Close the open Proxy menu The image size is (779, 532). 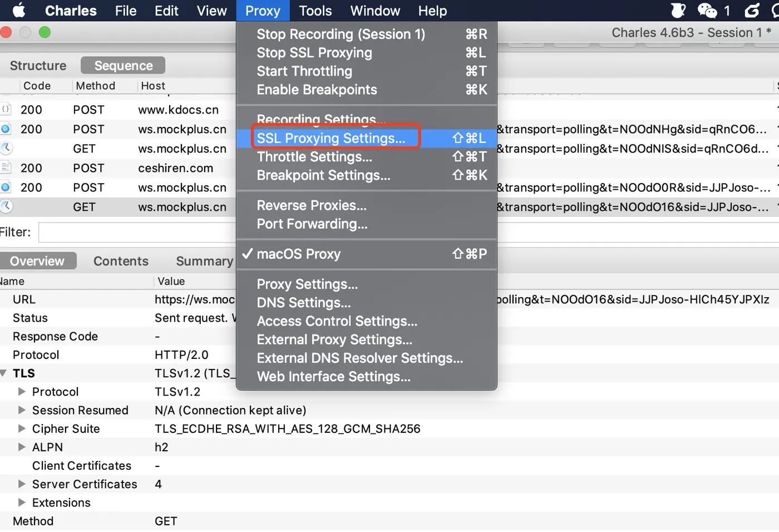click(x=263, y=11)
